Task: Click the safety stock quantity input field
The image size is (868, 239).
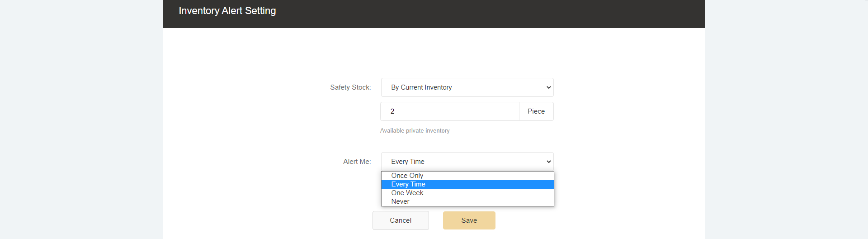Action: pyautogui.click(x=449, y=111)
